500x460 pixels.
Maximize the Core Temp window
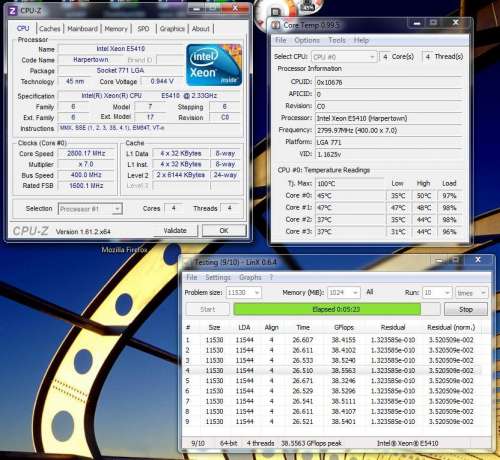tap(433, 23)
